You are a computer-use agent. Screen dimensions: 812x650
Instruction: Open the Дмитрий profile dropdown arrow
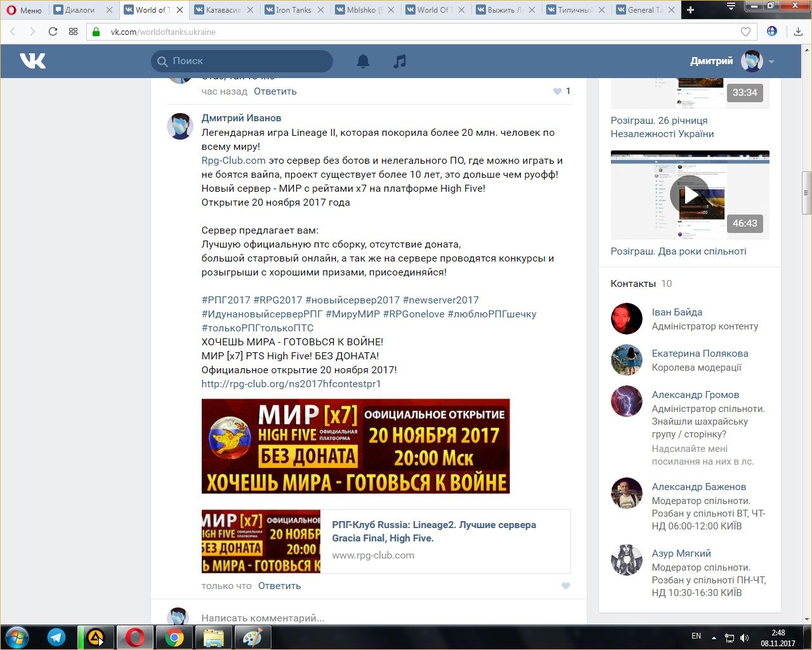771,62
